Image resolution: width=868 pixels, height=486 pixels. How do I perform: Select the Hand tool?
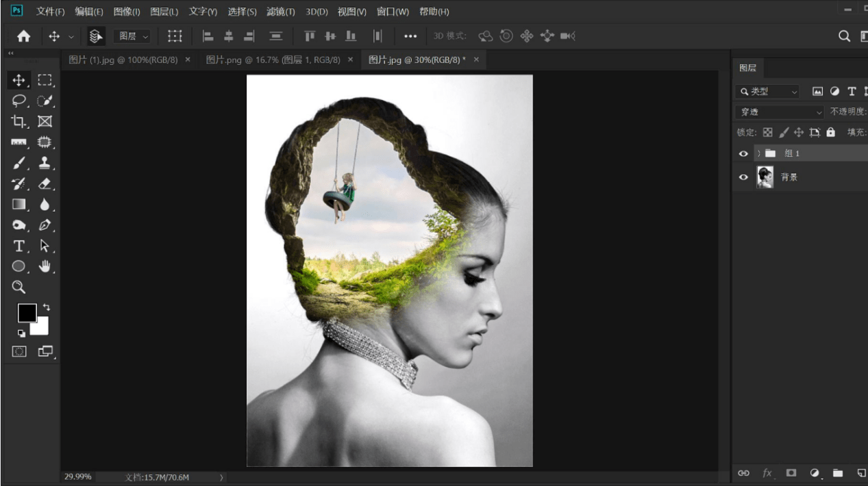pyautogui.click(x=45, y=266)
